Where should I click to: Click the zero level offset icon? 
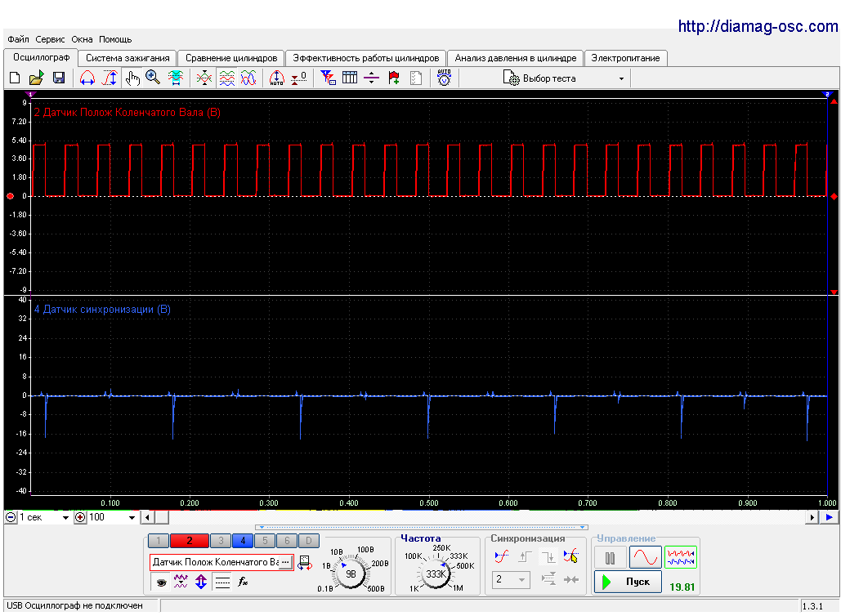[x=298, y=78]
